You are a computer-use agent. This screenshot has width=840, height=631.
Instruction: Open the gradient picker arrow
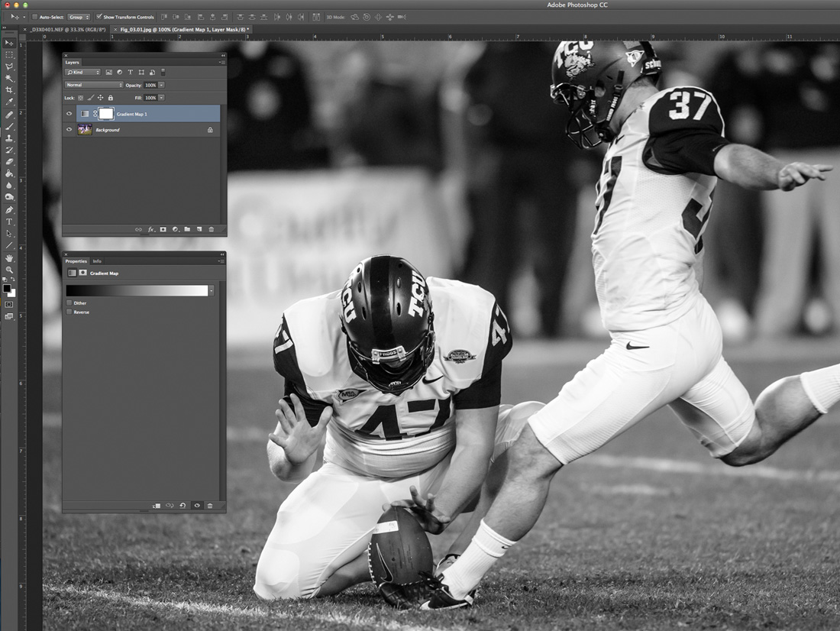tap(212, 290)
